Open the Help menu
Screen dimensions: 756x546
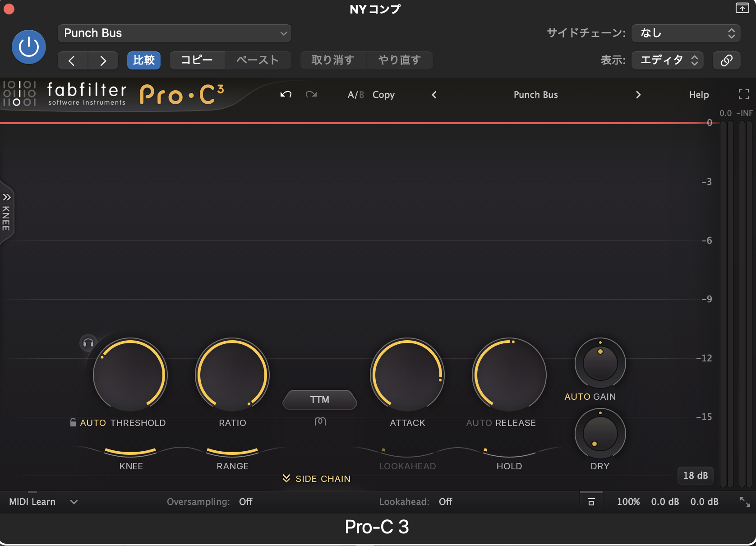coord(699,95)
